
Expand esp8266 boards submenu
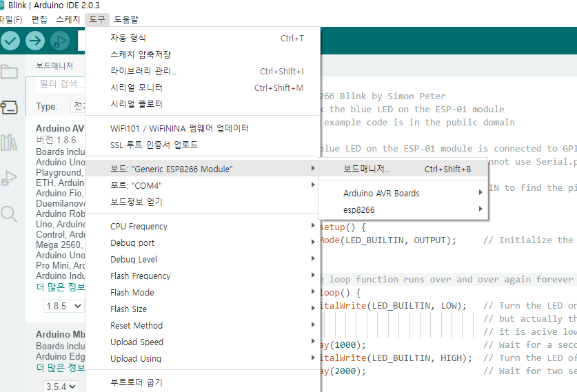[403, 209]
